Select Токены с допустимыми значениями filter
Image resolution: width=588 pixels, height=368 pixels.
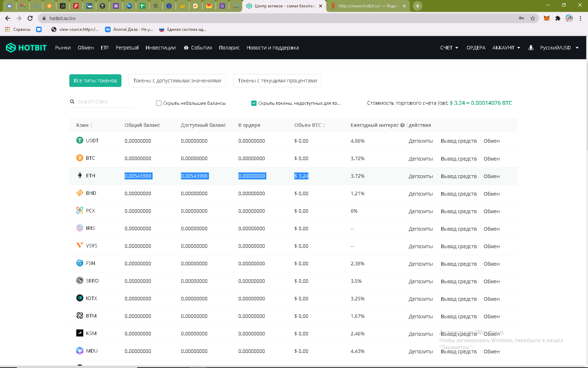[x=177, y=81]
